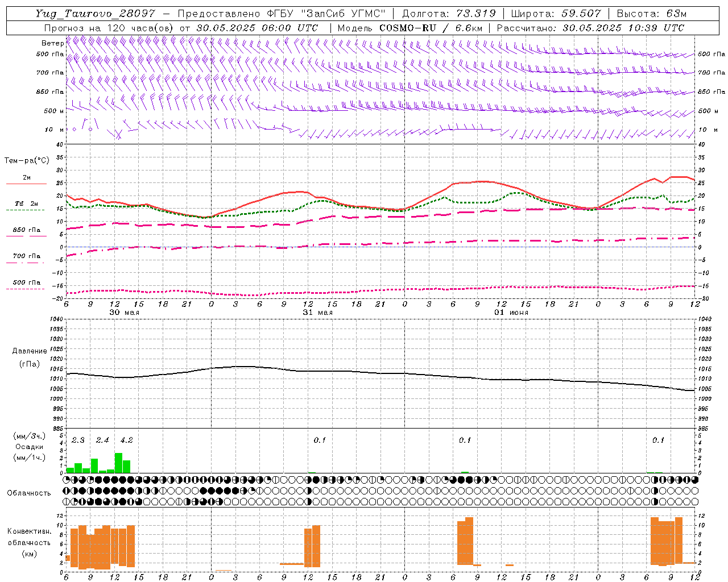Click the 0.1 precipitation value on 31 мая
The height and width of the screenshot is (582, 728).
coord(320,440)
